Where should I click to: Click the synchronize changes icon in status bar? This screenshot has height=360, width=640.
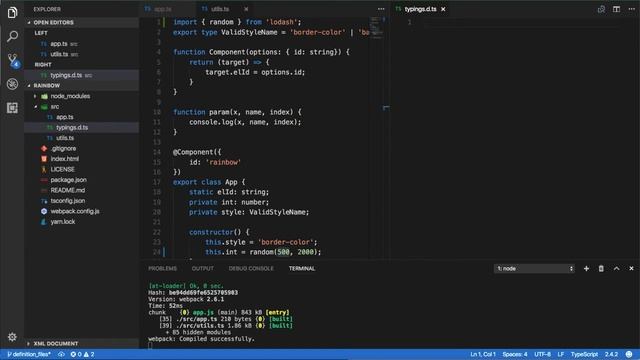point(61,354)
